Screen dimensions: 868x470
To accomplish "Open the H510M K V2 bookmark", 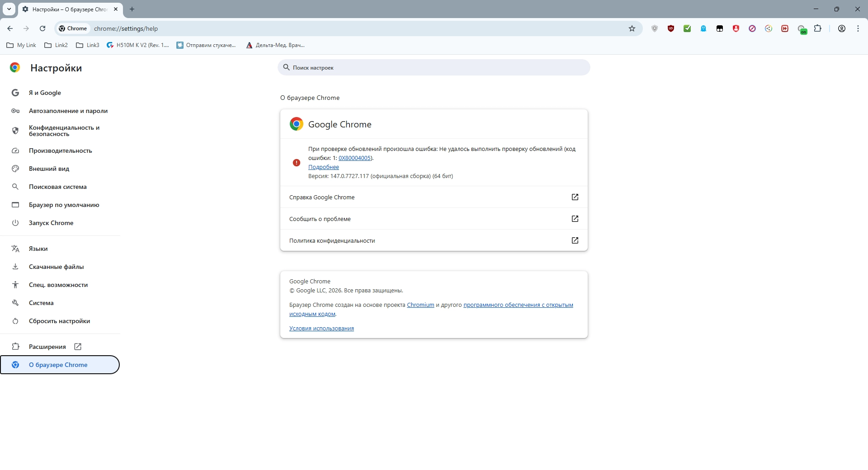I will pyautogui.click(x=138, y=45).
